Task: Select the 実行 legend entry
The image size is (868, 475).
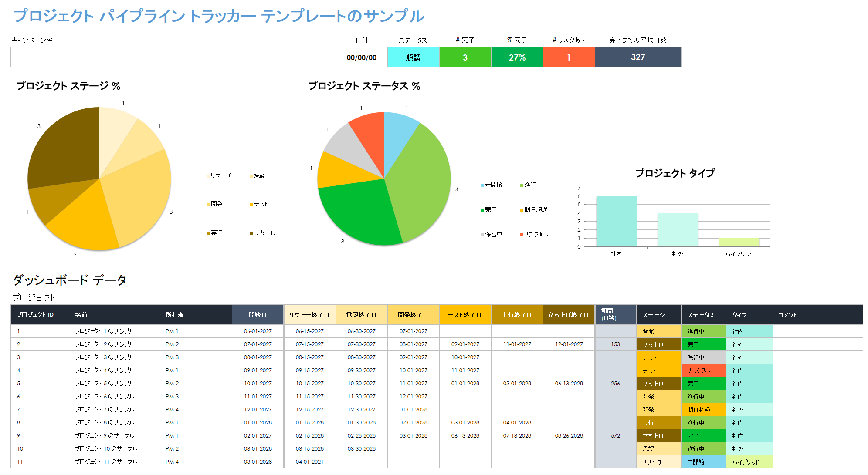Action: point(215,232)
